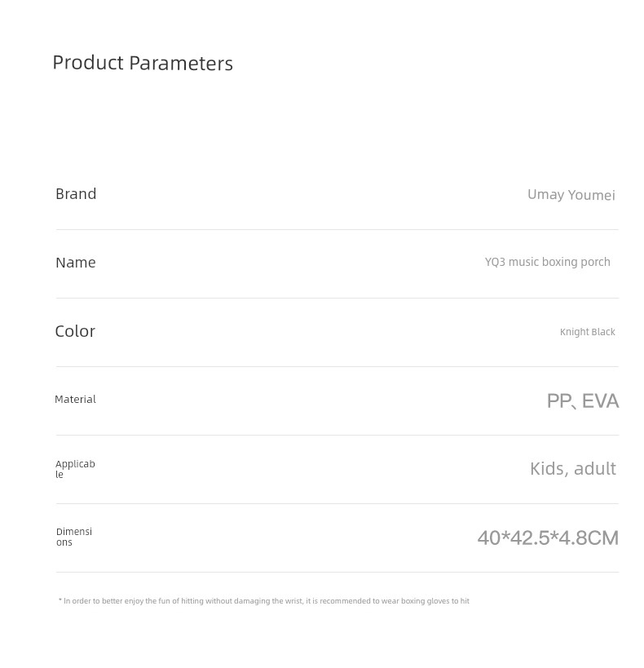Click the 40*42.5*4.8CM dimensions value
The width and height of the screenshot is (644, 668).
coord(548,537)
